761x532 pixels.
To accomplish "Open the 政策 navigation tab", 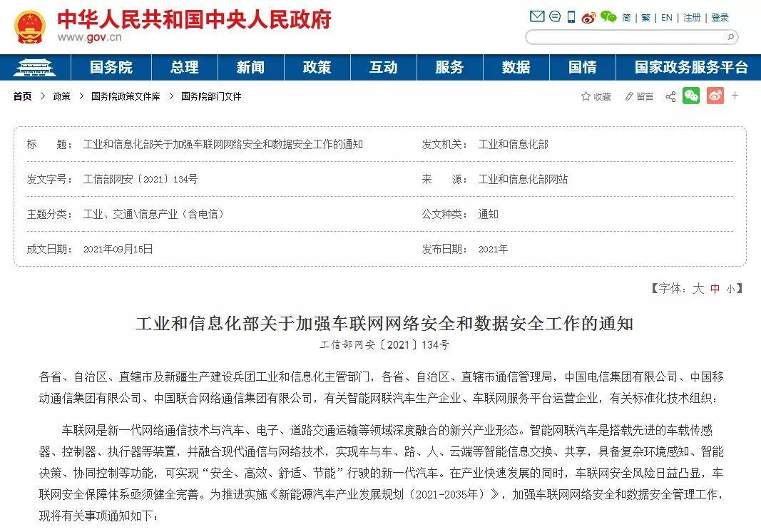I will click(x=317, y=67).
